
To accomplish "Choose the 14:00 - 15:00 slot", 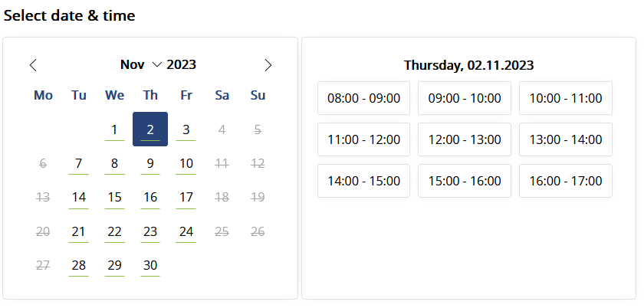I will coord(363,181).
